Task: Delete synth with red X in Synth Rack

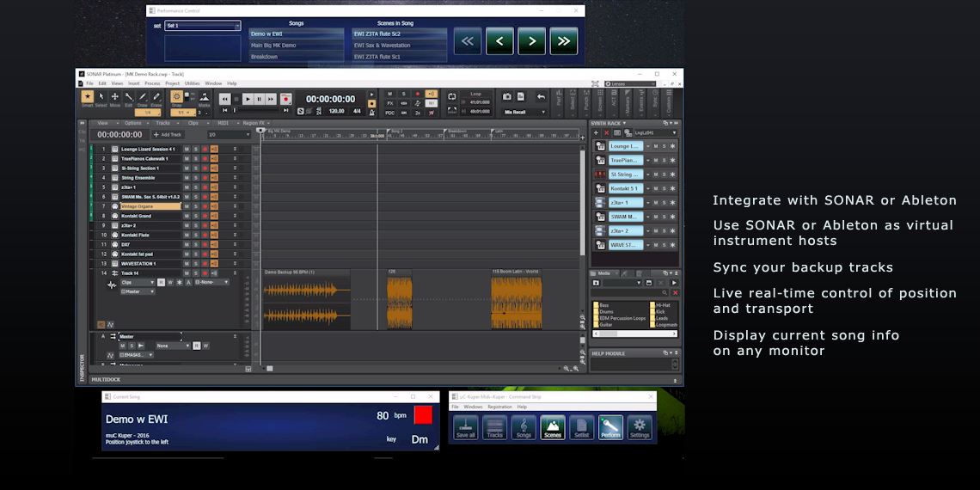Action: tap(606, 133)
